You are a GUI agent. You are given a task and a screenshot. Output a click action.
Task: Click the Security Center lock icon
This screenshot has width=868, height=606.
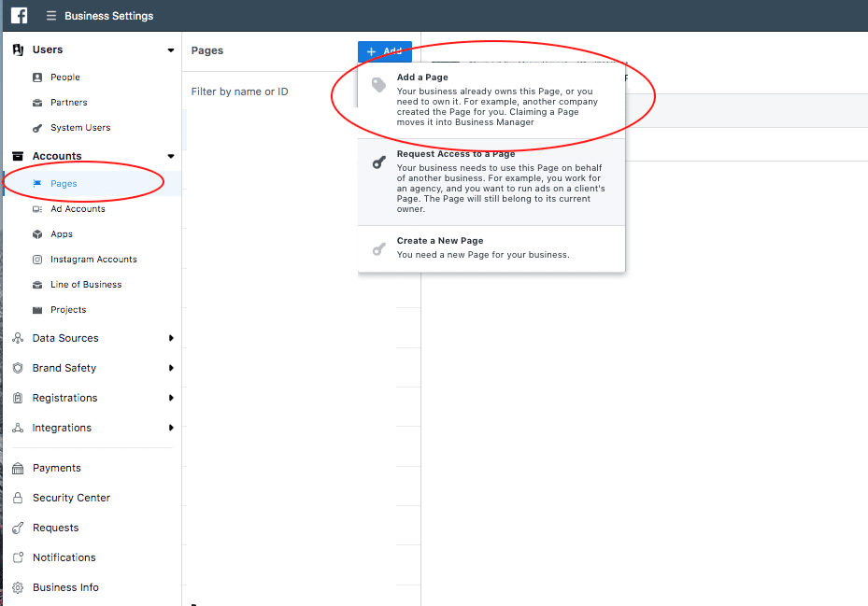(x=18, y=498)
